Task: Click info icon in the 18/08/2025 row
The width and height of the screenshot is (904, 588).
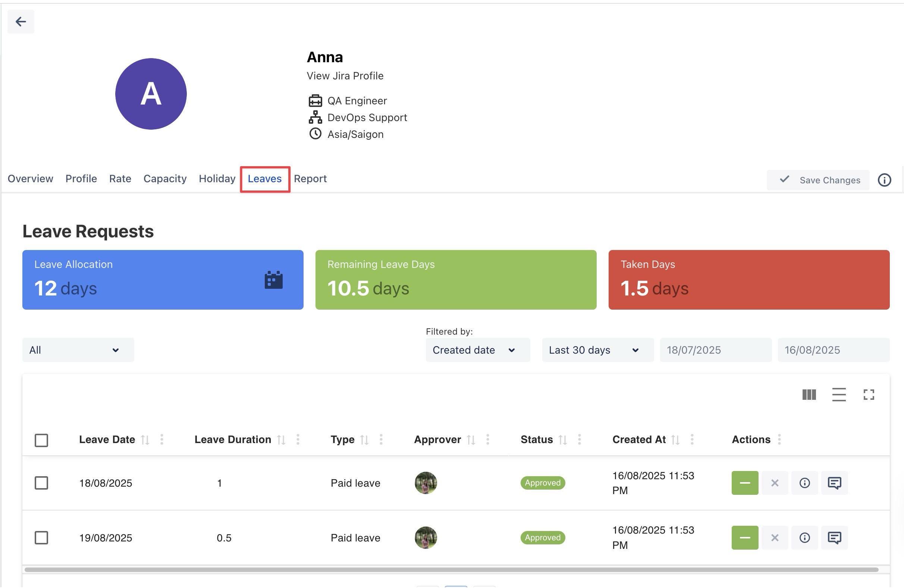Action: (x=804, y=483)
